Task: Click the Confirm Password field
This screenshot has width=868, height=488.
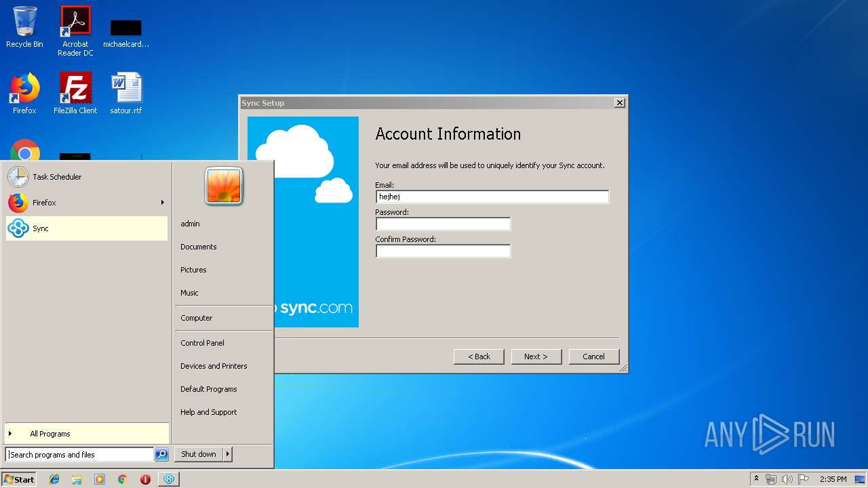Action: [x=443, y=251]
